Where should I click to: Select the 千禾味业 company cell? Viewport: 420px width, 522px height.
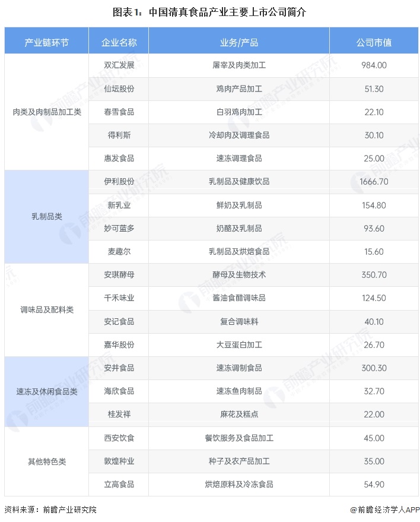[x=119, y=298]
